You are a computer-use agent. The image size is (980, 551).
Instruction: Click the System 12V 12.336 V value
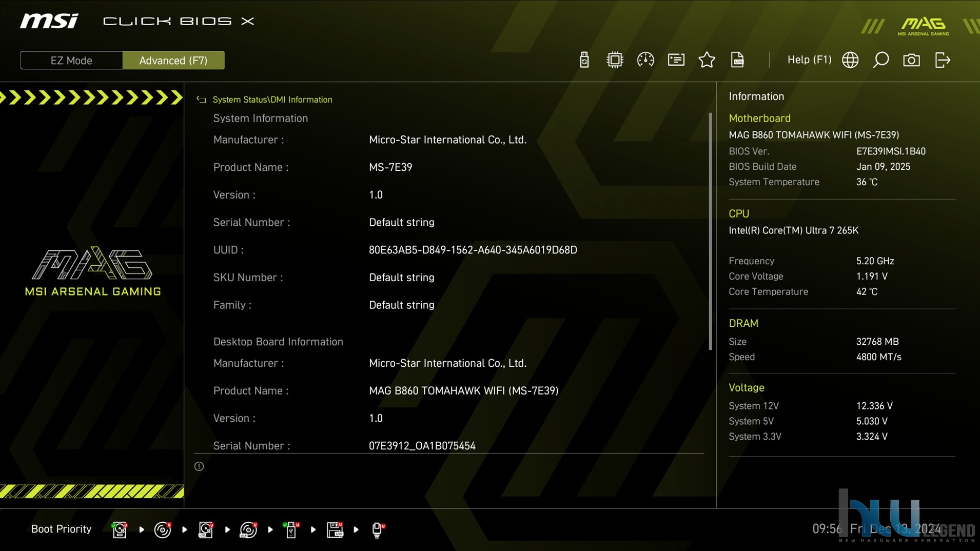874,406
